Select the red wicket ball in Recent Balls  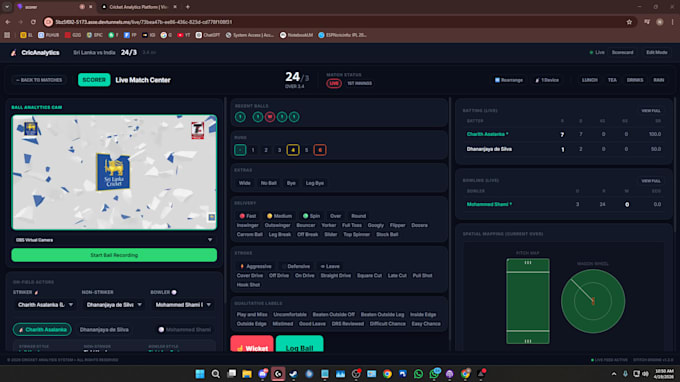coord(270,117)
